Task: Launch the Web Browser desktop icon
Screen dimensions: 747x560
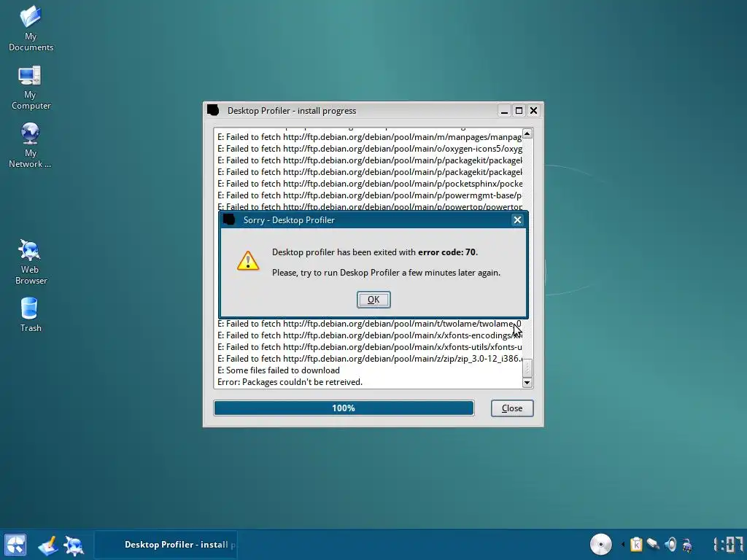Action: [x=31, y=262]
